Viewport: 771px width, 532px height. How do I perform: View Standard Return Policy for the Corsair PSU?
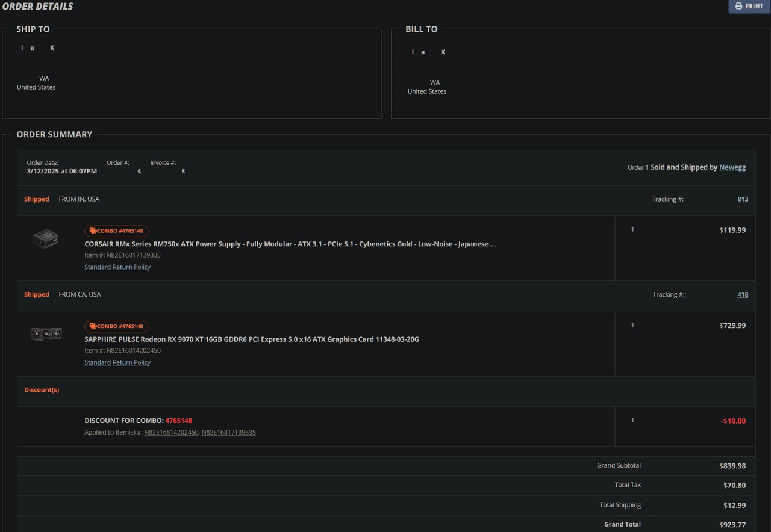coord(117,267)
